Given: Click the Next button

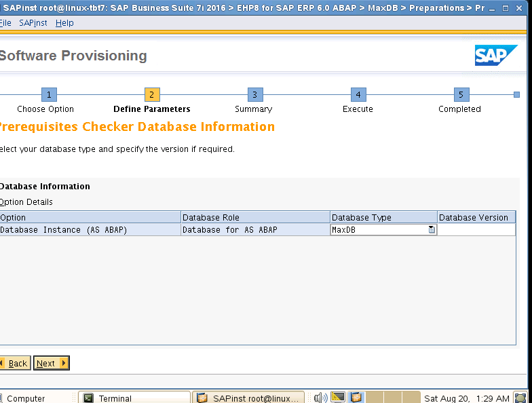Looking at the screenshot, I should [x=52, y=363].
